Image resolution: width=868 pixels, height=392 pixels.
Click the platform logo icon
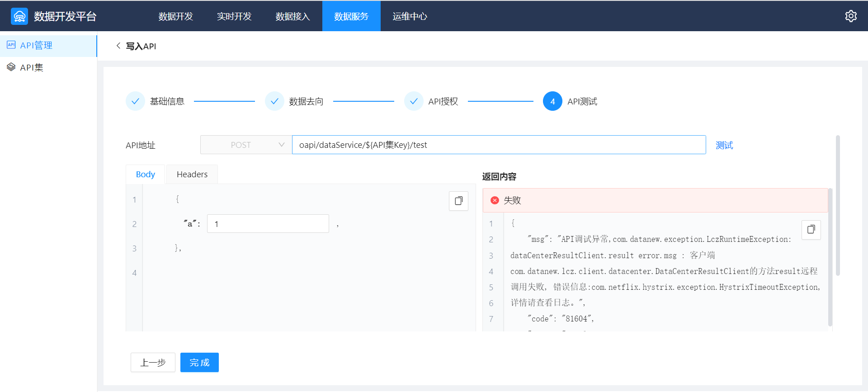(x=19, y=16)
